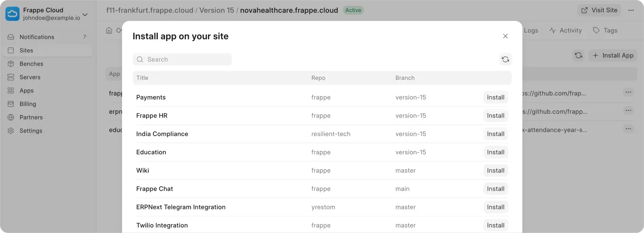This screenshot has height=233, width=644.
Task: Click the Install App button behind dialog
Action: point(613,55)
